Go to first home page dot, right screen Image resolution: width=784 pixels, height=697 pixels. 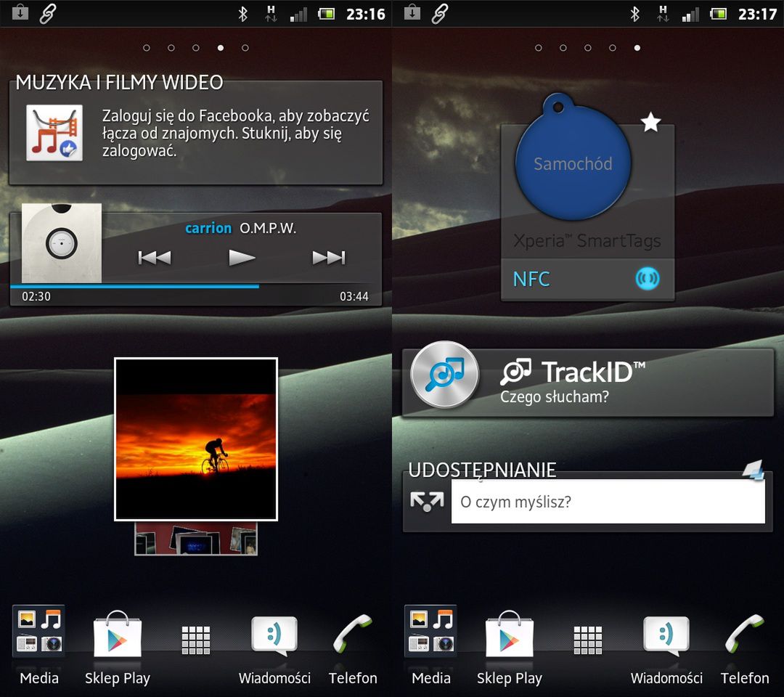(x=539, y=48)
